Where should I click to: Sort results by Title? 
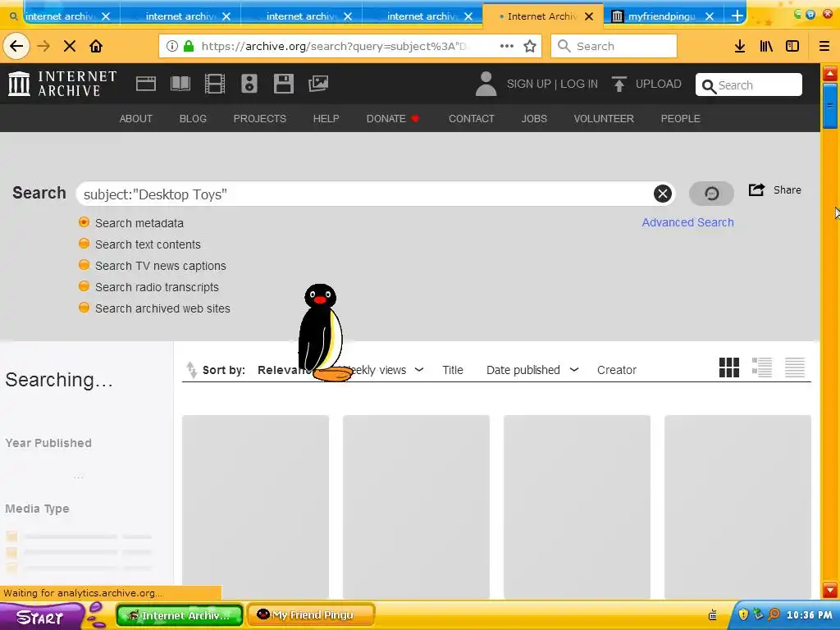(453, 370)
